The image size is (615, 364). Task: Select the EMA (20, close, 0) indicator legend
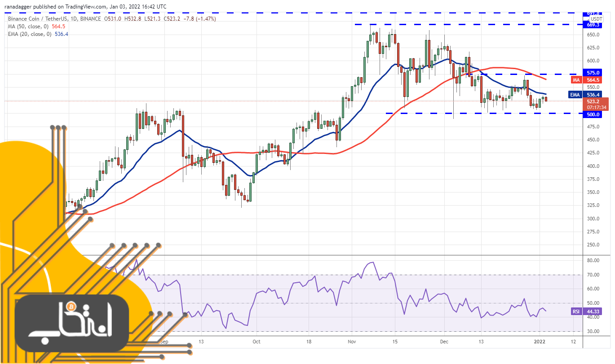tap(31, 33)
